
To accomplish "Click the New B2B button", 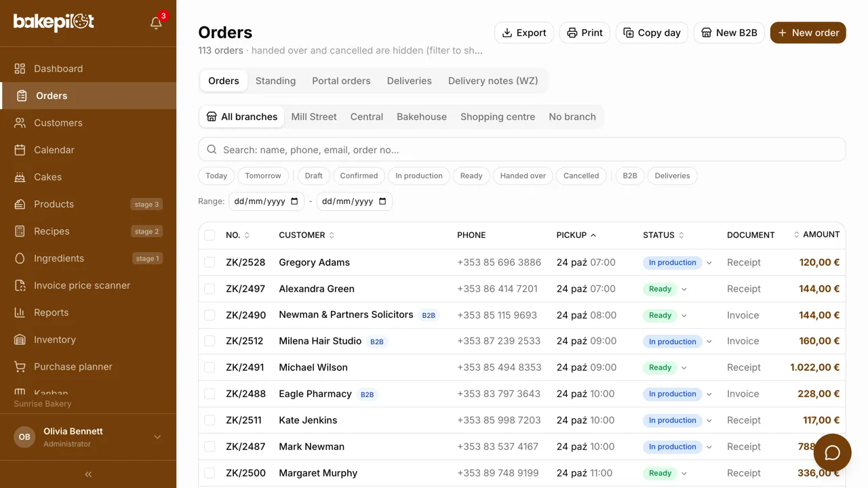I will pyautogui.click(x=729, y=33).
